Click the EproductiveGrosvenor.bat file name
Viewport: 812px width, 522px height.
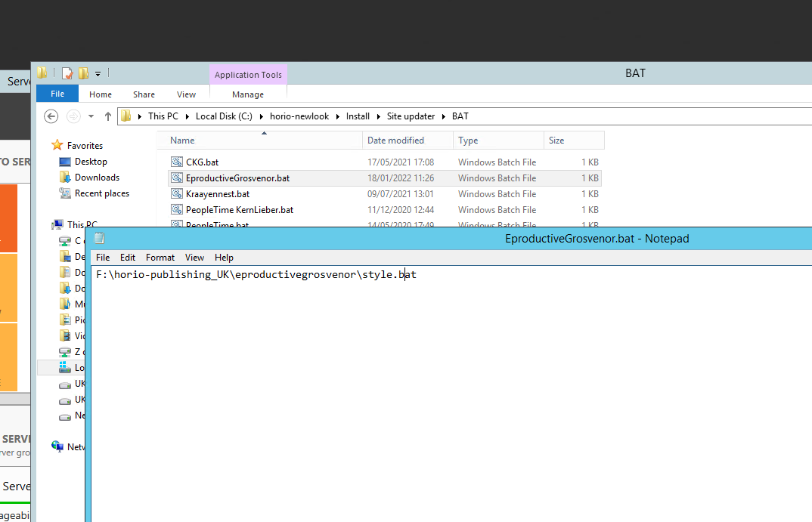pos(237,178)
